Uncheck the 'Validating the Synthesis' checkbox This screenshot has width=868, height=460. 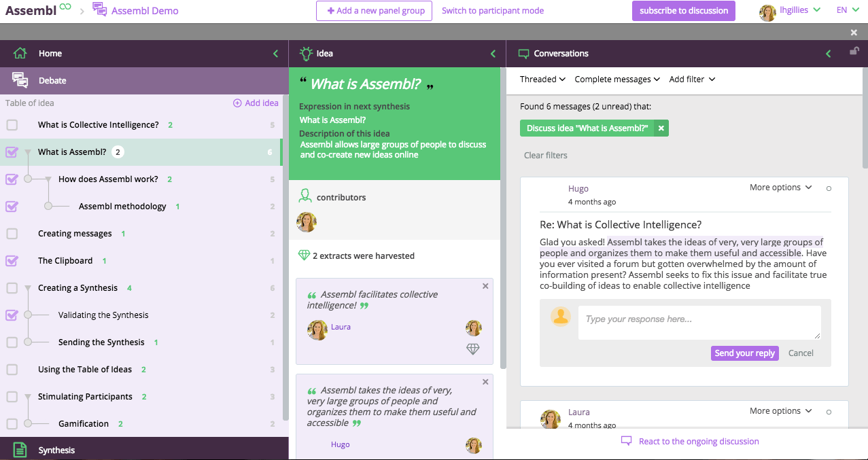12,315
